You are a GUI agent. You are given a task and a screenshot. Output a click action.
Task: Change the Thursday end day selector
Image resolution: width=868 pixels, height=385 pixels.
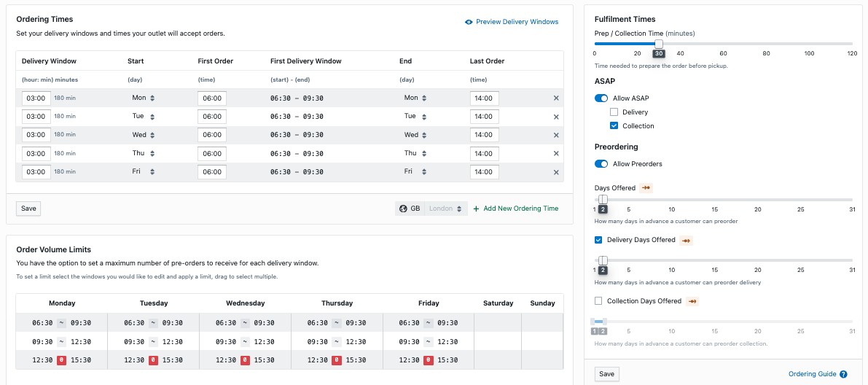click(415, 153)
